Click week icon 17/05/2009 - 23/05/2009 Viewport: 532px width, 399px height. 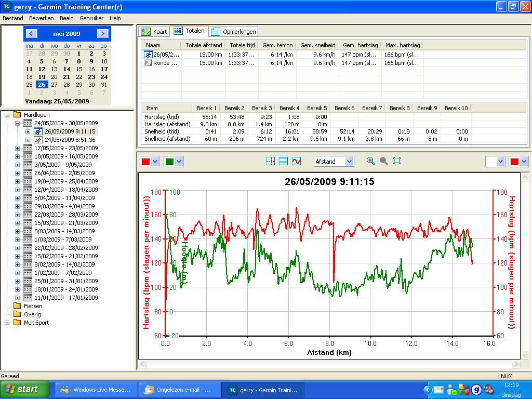pos(28,148)
